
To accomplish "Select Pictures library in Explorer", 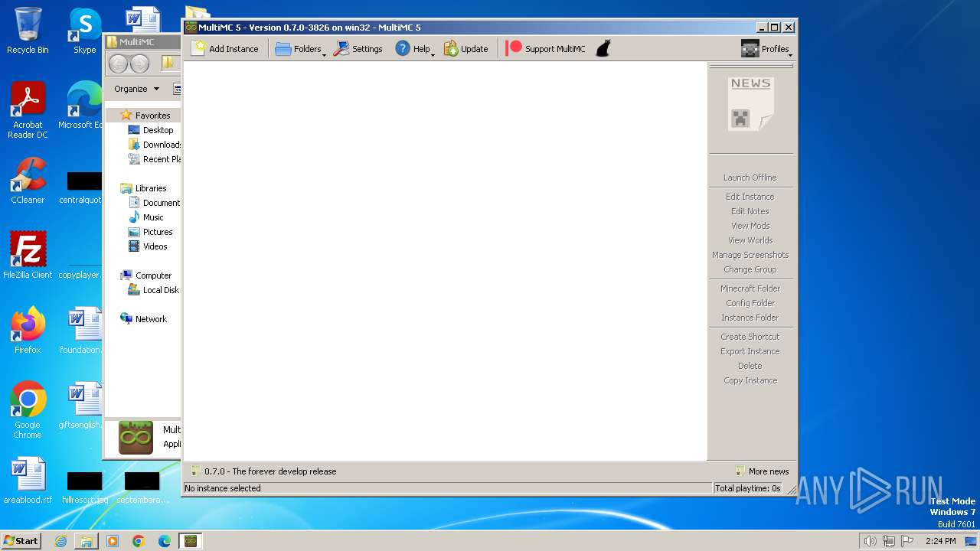I will (x=151, y=232).
